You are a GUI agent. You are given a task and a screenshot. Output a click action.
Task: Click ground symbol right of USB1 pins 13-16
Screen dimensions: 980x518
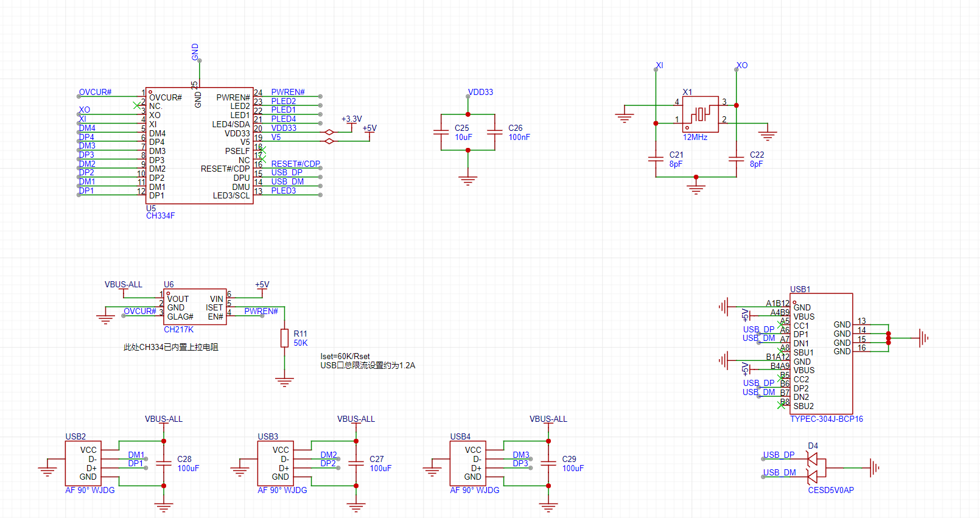(x=923, y=338)
